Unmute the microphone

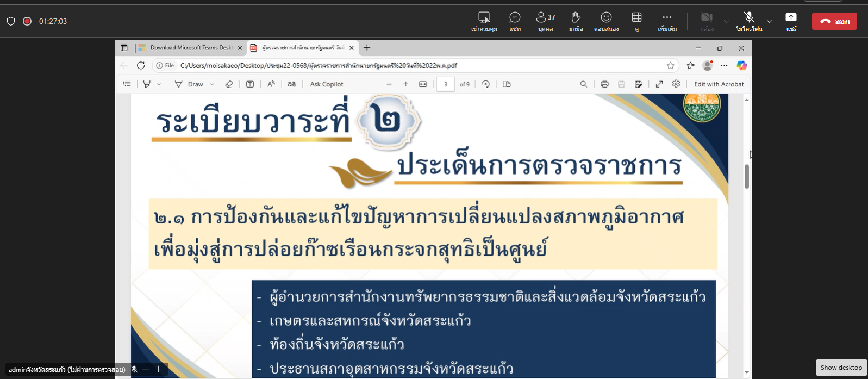(749, 21)
